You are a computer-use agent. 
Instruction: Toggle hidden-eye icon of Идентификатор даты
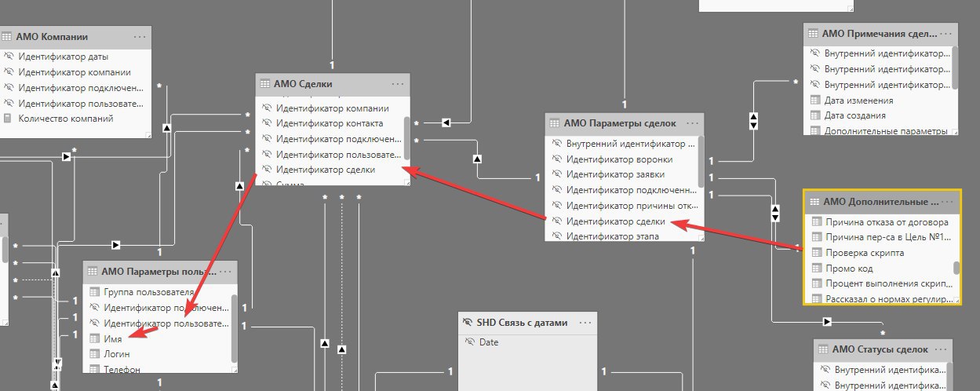pos(9,57)
